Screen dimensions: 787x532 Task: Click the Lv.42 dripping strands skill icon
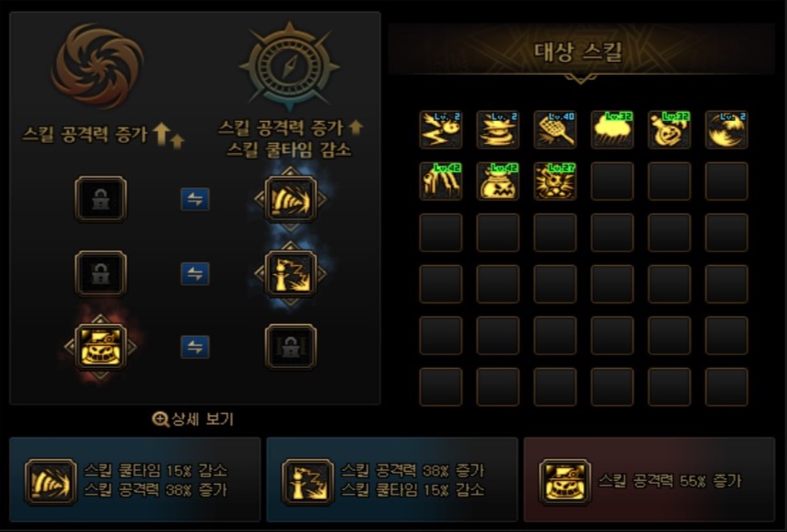(441, 181)
